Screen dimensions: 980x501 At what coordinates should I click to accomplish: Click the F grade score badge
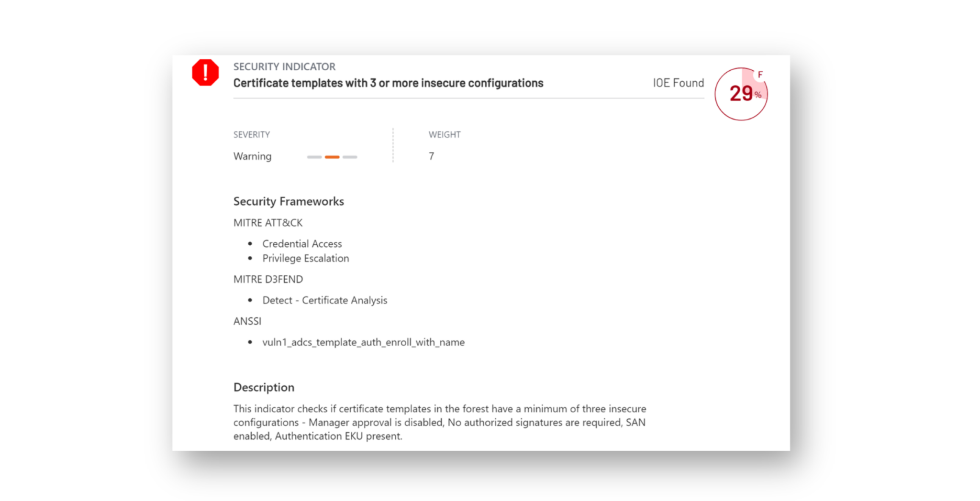pos(761,73)
